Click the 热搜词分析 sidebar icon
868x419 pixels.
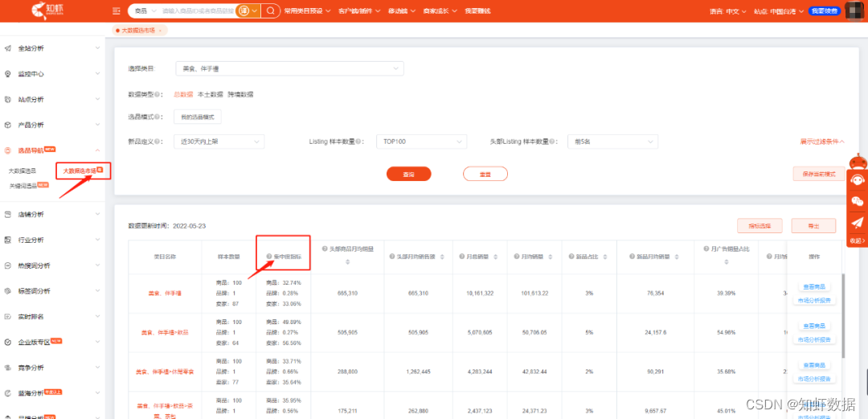point(8,265)
